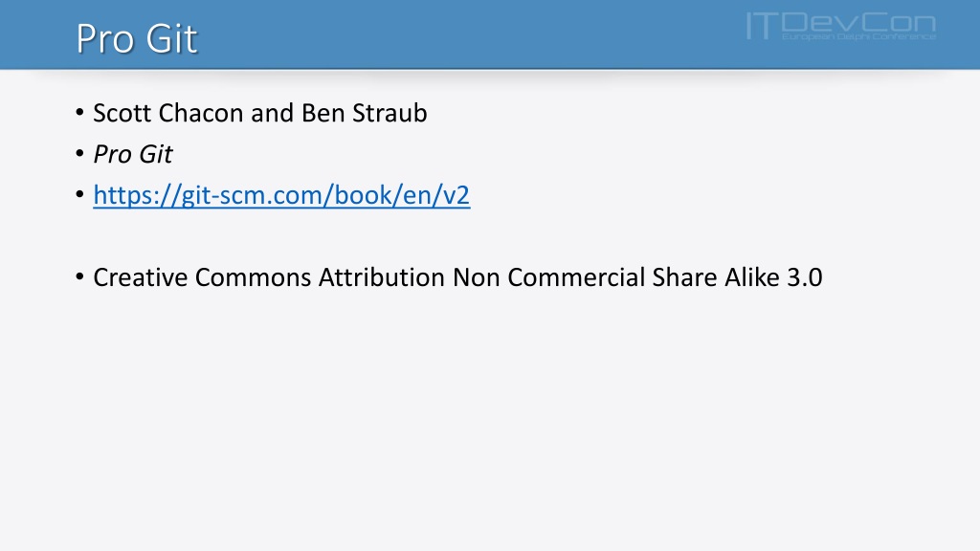The image size is (980, 551).
Task: Click the 'book/en/v2' part of URL
Action: [402, 195]
